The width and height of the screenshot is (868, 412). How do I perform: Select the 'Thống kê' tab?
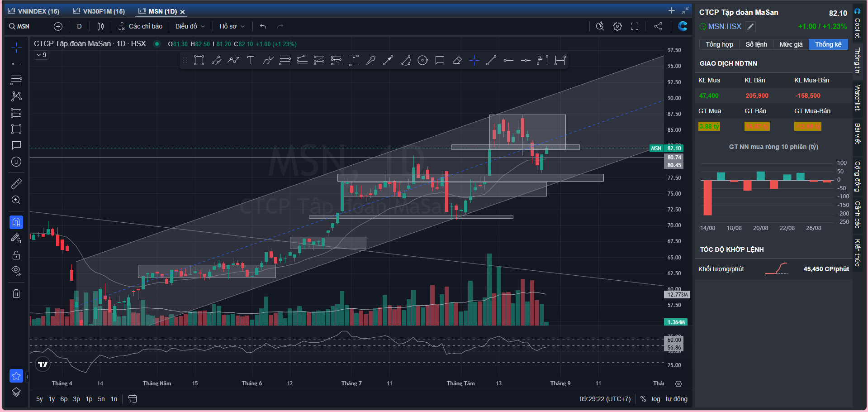(828, 44)
